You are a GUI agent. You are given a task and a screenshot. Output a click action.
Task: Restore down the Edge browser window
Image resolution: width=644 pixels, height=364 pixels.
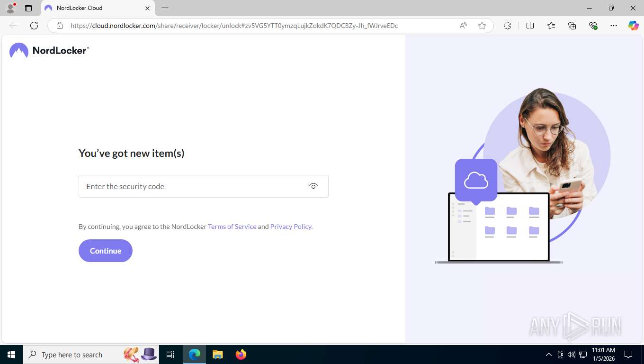tap(611, 8)
